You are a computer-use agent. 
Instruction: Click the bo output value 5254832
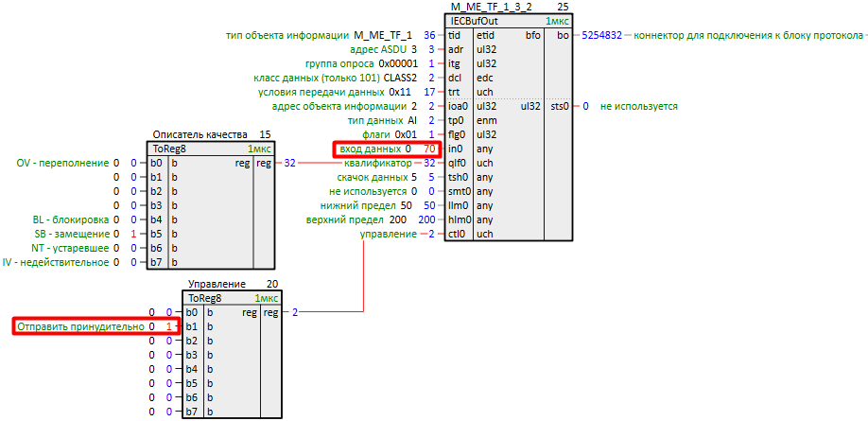pos(601,35)
